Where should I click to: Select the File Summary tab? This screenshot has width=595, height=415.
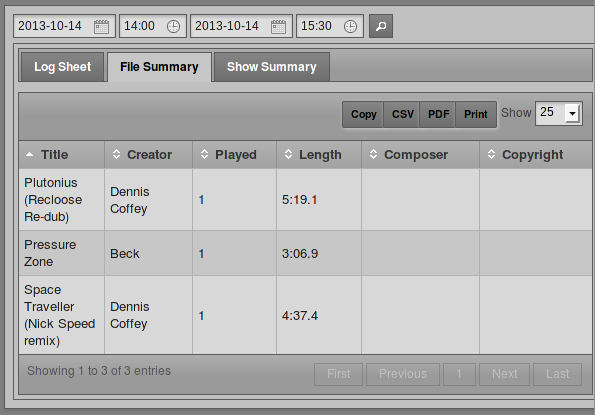159,67
